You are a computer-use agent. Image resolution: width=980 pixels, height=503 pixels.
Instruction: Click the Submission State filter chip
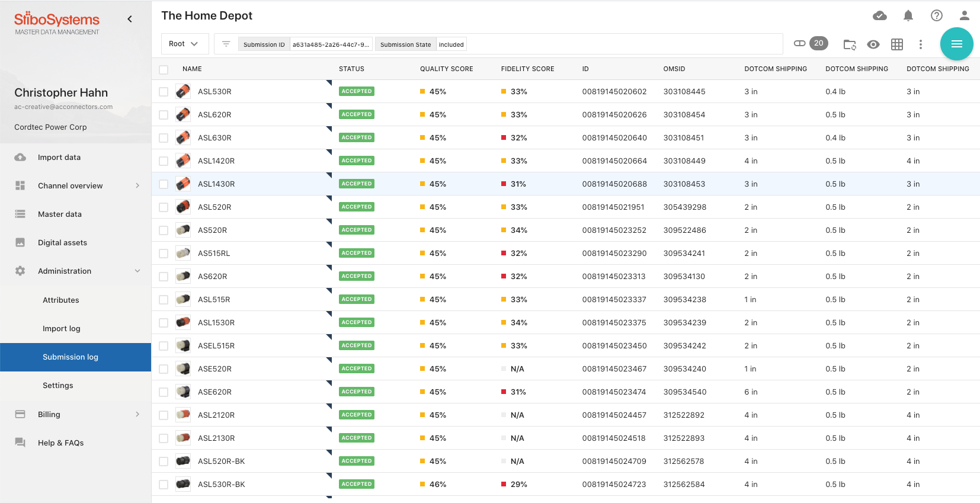[x=421, y=44]
